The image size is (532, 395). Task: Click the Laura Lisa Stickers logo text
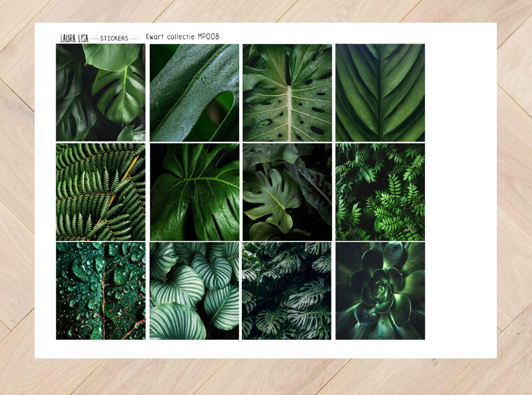[x=99, y=38]
